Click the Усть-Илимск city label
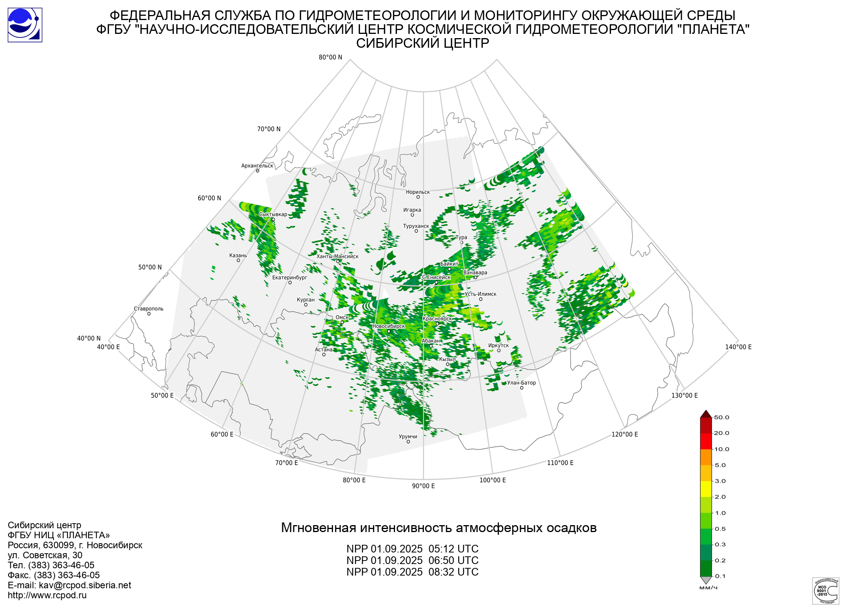Image resolution: width=847 pixels, height=616 pixels. pyautogui.click(x=480, y=294)
